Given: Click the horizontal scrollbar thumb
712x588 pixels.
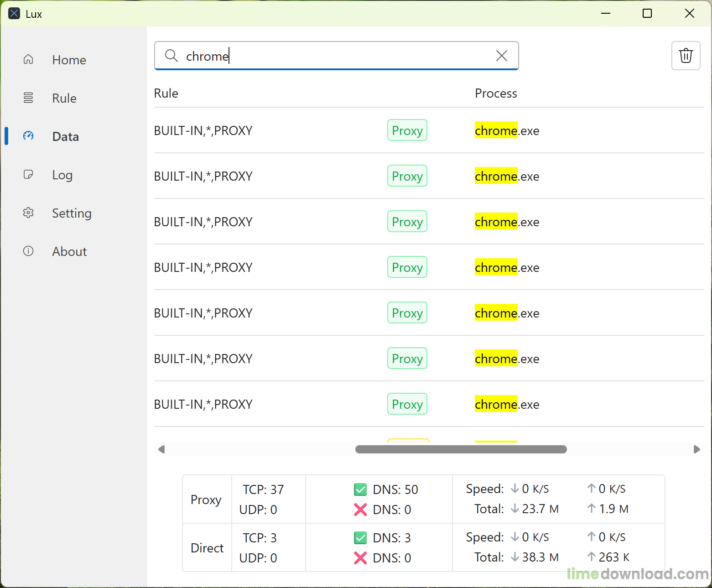Looking at the screenshot, I should click(x=461, y=449).
